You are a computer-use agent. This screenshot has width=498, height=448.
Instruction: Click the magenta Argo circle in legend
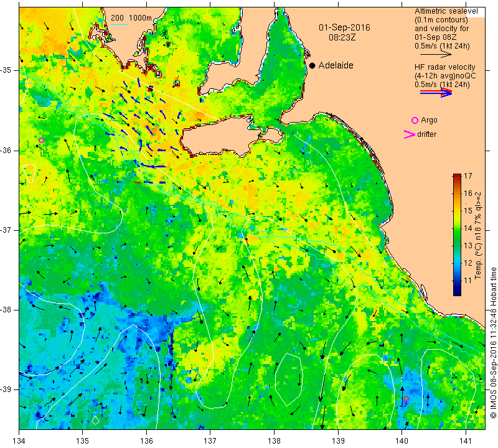[x=415, y=120]
